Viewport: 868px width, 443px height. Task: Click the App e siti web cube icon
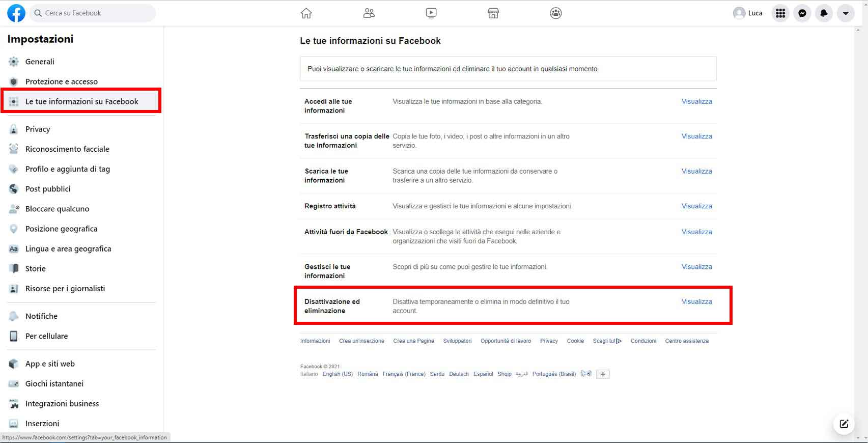coord(14,364)
